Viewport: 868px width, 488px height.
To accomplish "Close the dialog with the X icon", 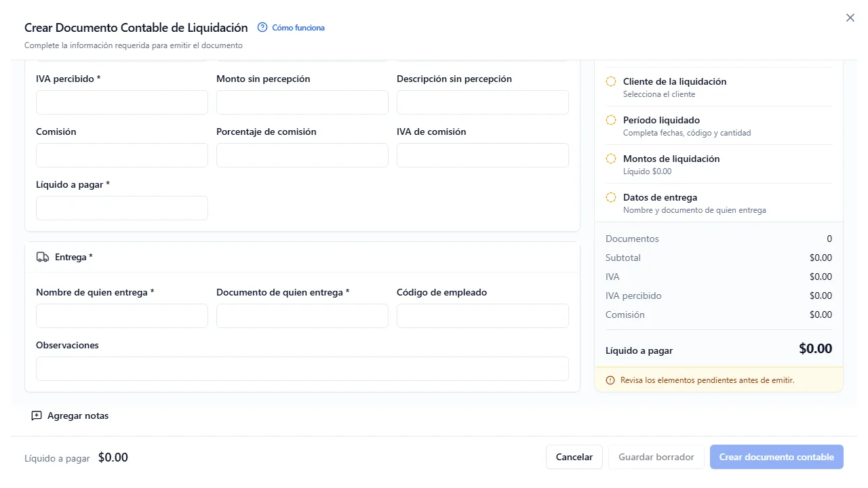I will [850, 18].
